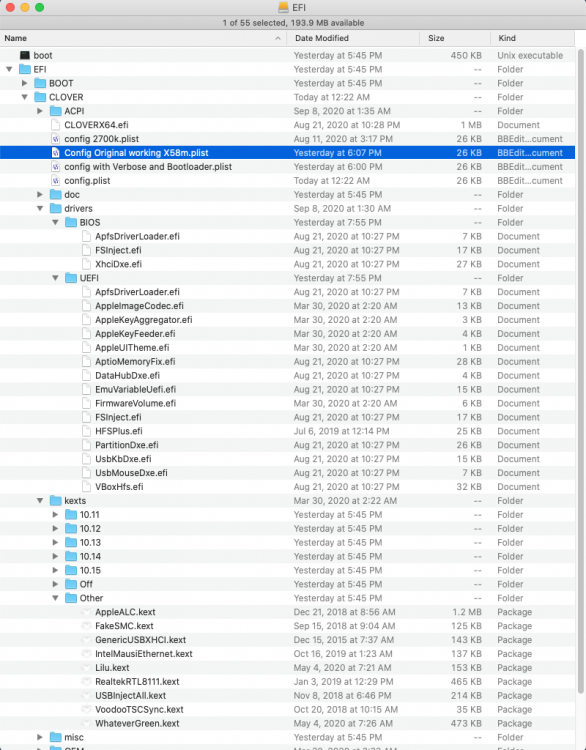Click HFSPlus.efi document icon
This screenshot has height=750, width=586.
click(86, 431)
